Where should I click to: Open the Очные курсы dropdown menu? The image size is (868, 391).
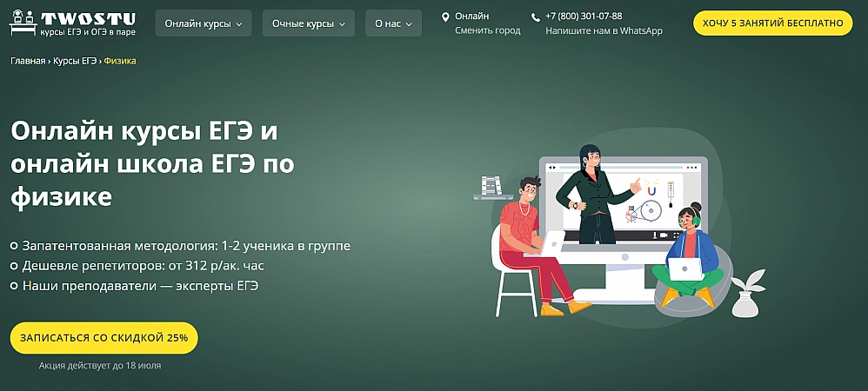tap(308, 23)
